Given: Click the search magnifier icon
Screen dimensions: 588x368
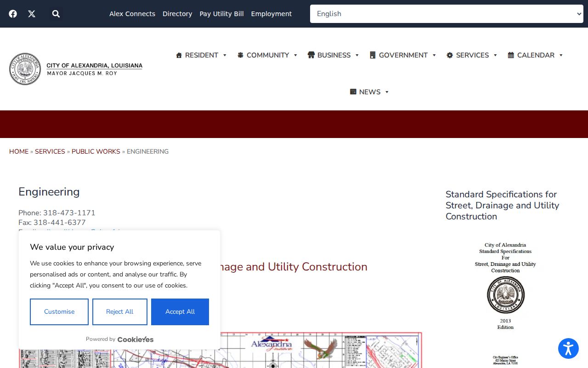Looking at the screenshot, I should click(x=56, y=14).
